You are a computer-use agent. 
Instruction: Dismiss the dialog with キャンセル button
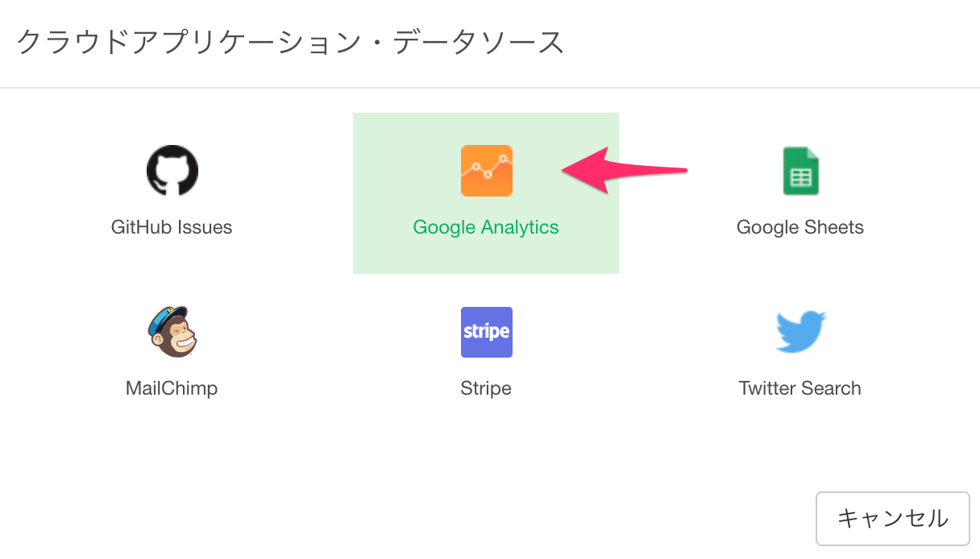[x=893, y=518]
